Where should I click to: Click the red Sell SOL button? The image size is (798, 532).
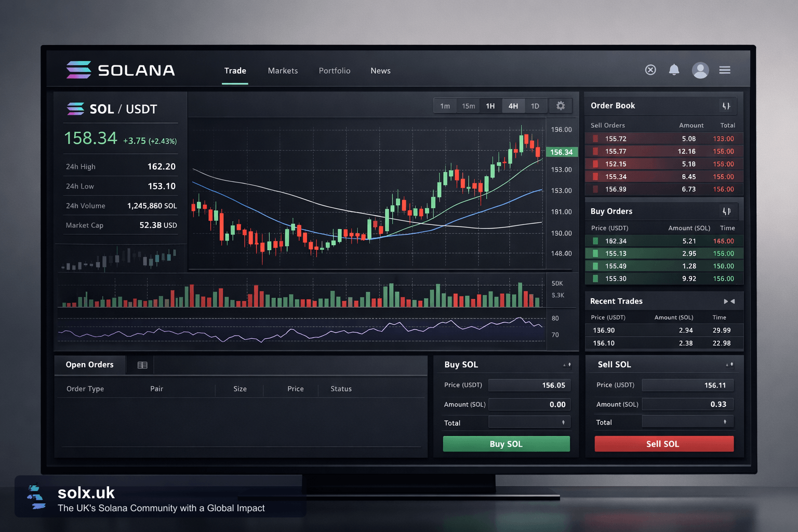pyautogui.click(x=664, y=444)
